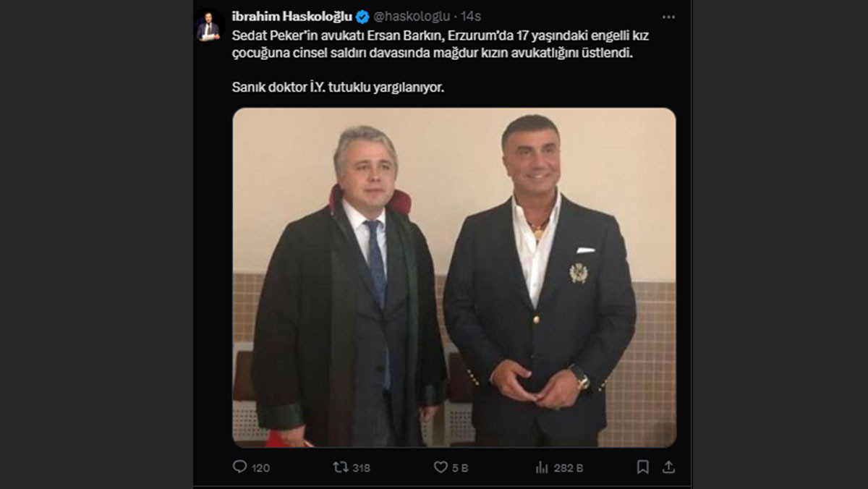Click the empty dark area left of tweet
The width and height of the screenshot is (868, 489).
click(x=96, y=244)
